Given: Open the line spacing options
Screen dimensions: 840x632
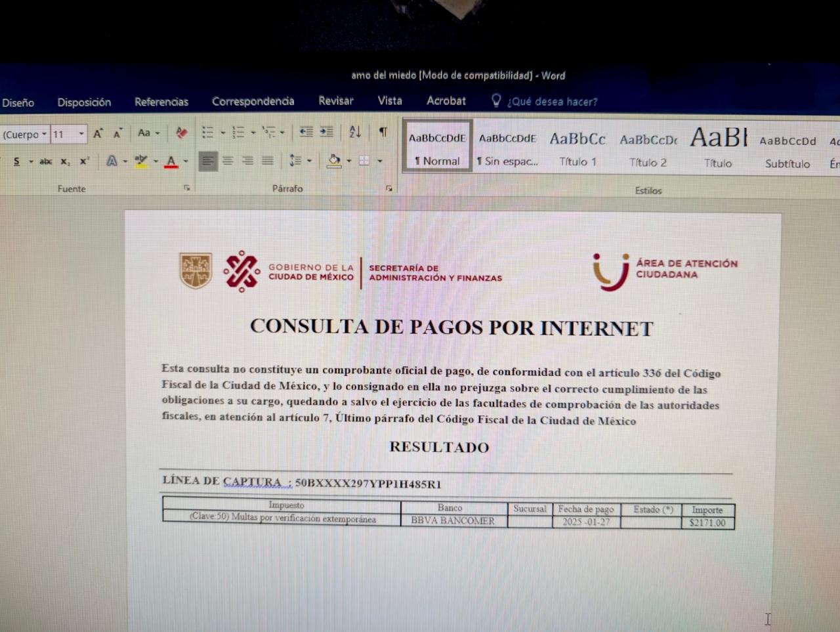Looking at the screenshot, I should click(x=295, y=160).
